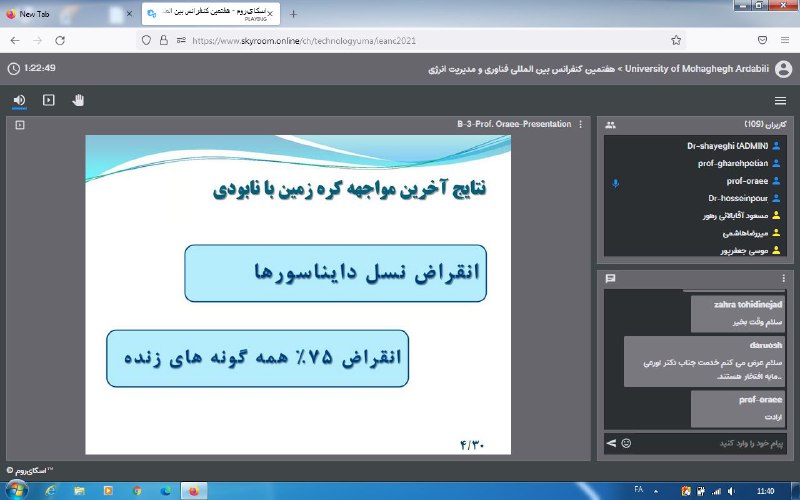The width and height of the screenshot is (800, 500).
Task: Click presentation panel icon at top-left of slide
Action: (x=20, y=125)
